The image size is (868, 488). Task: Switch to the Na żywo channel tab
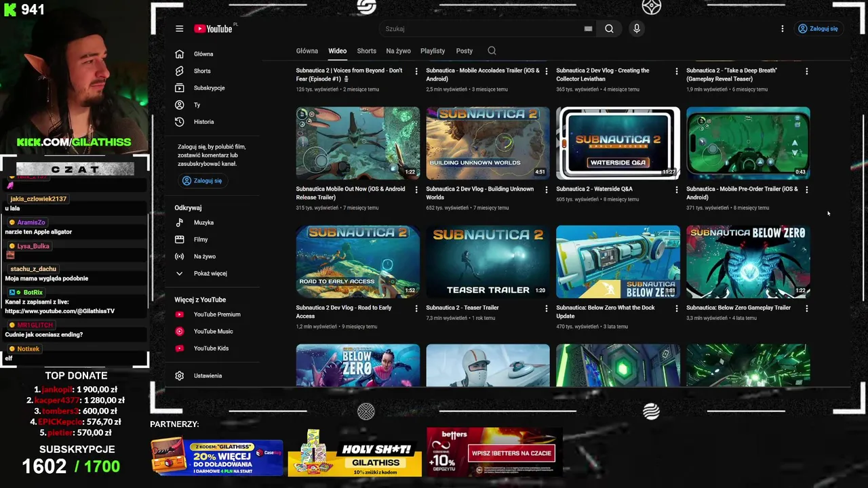pyautogui.click(x=398, y=51)
